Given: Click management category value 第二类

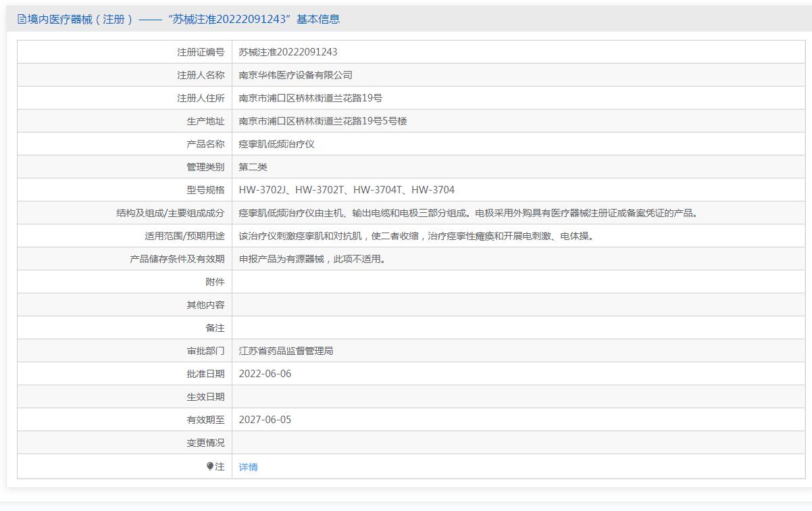Looking at the screenshot, I should (253, 167).
